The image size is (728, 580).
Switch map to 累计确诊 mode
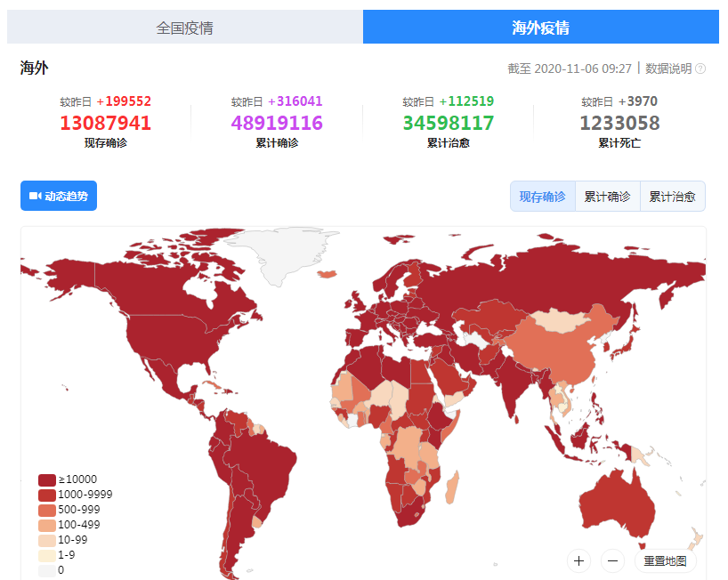tap(607, 197)
